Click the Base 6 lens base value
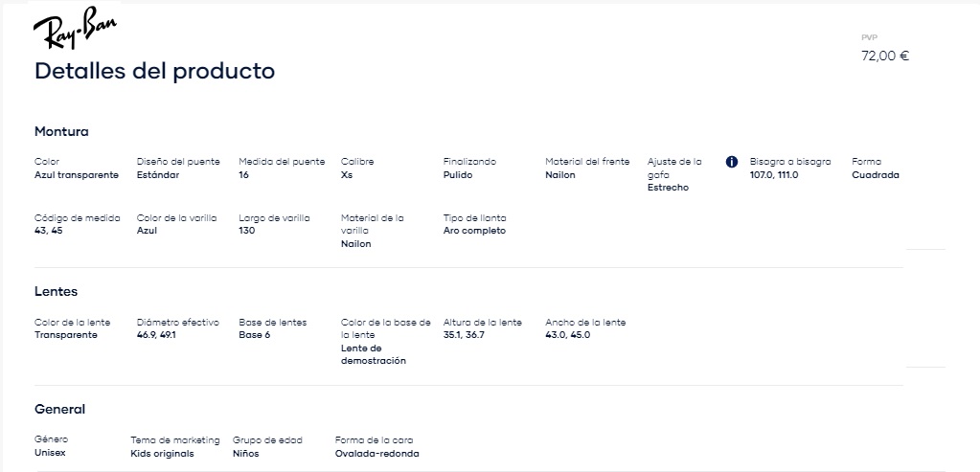Screen dimensions: 980x472 click(x=255, y=335)
